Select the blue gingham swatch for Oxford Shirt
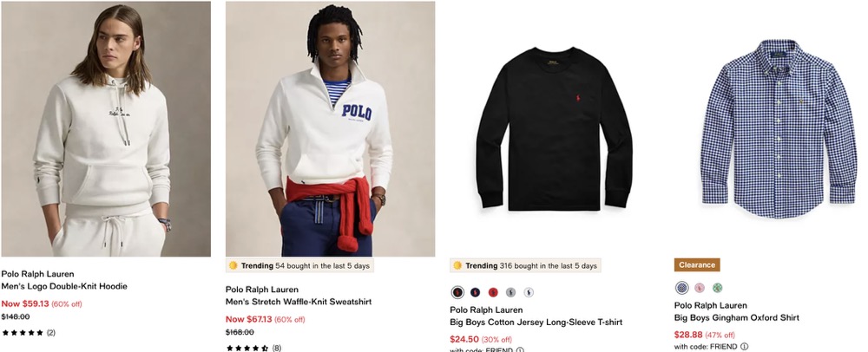 pyautogui.click(x=682, y=287)
